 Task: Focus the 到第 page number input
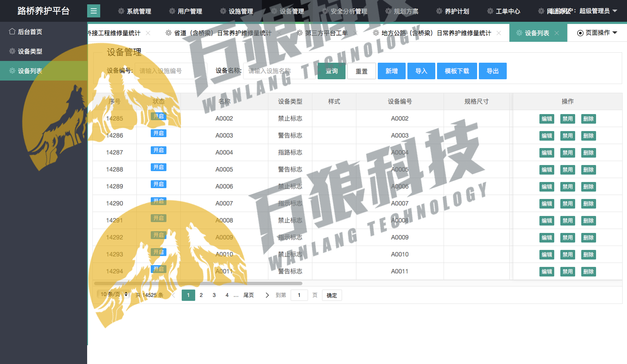[x=299, y=295]
